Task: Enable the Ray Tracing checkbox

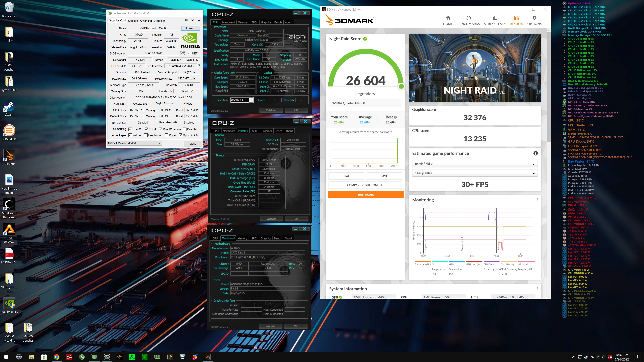Action: click(146, 135)
